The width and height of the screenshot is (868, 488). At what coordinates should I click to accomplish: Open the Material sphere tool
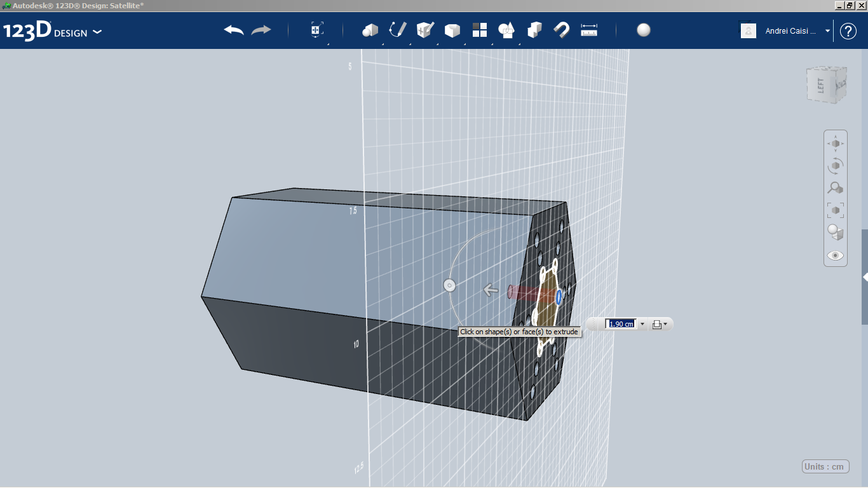tap(644, 30)
